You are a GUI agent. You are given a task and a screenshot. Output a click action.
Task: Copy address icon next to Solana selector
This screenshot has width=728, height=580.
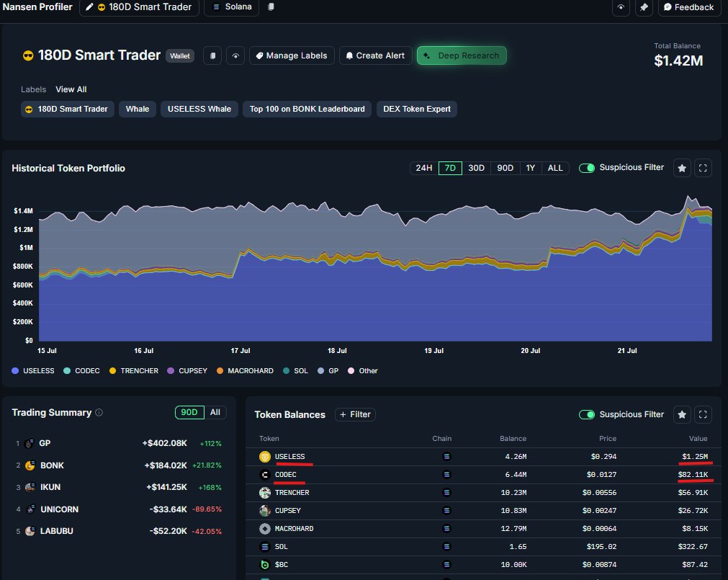[271, 7]
